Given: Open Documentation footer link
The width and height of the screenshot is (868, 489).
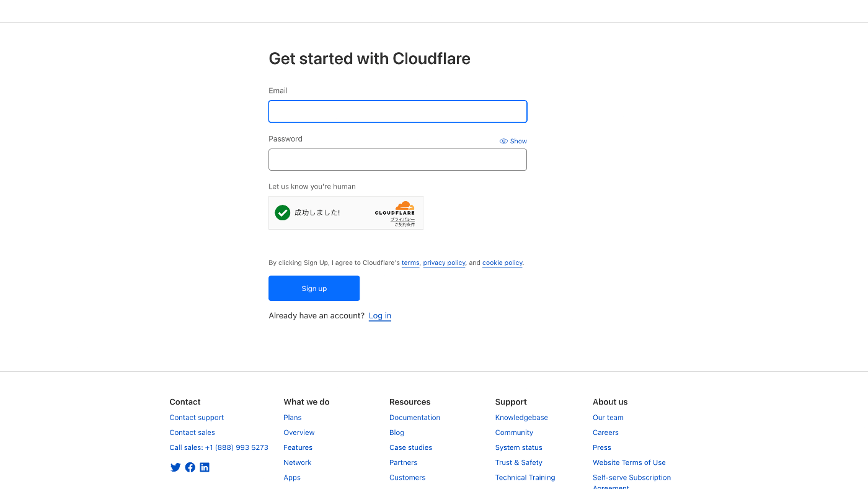Looking at the screenshot, I should click(x=415, y=418).
